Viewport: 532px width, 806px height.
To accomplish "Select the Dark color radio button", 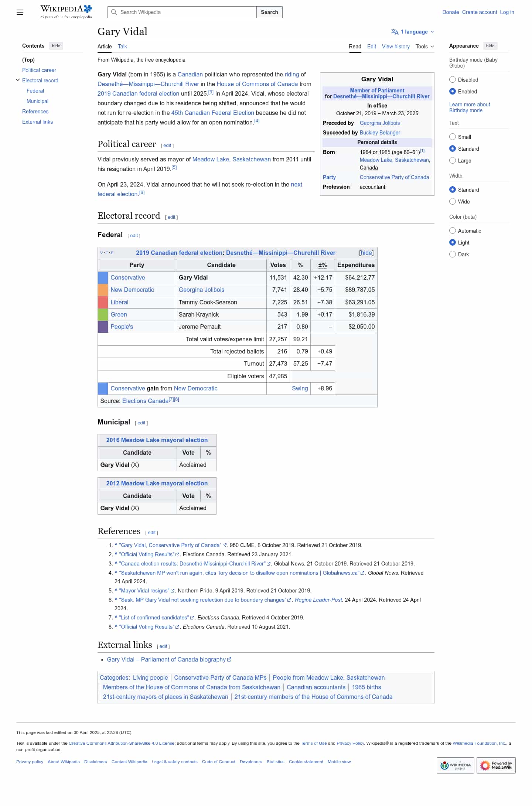I will pyautogui.click(x=453, y=254).
